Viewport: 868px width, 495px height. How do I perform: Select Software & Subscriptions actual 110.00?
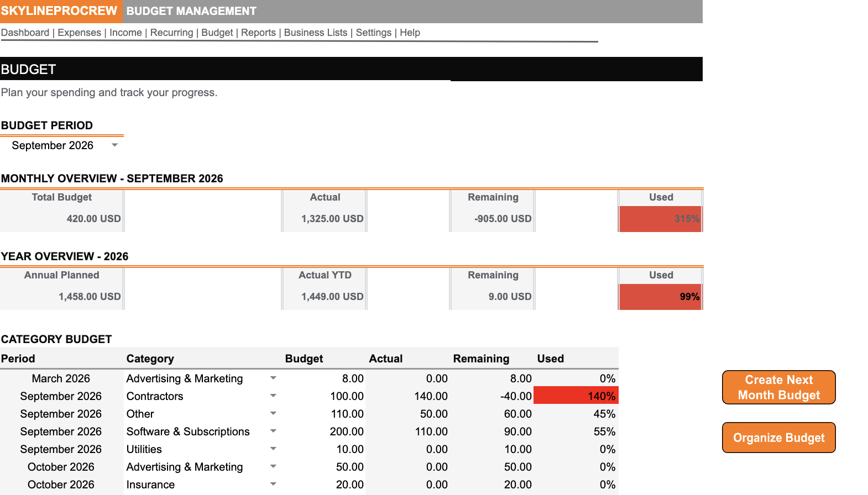408,431
